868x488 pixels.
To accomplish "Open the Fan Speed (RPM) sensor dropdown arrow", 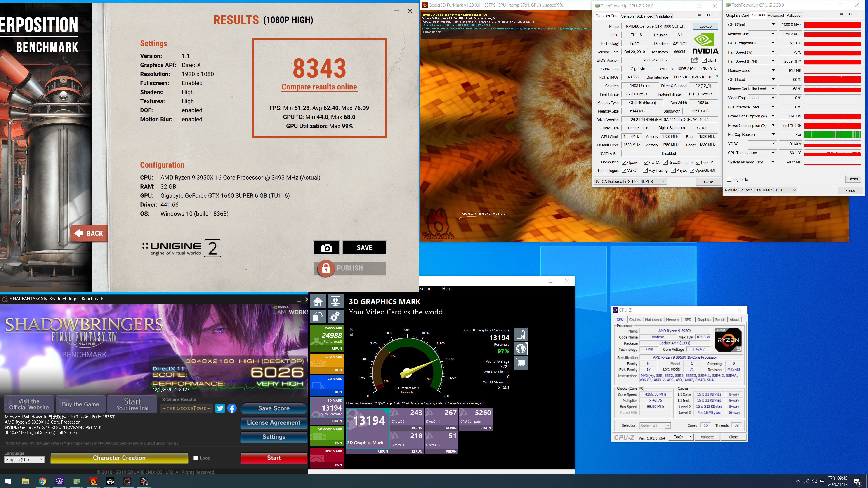I will tap(773, 61).
